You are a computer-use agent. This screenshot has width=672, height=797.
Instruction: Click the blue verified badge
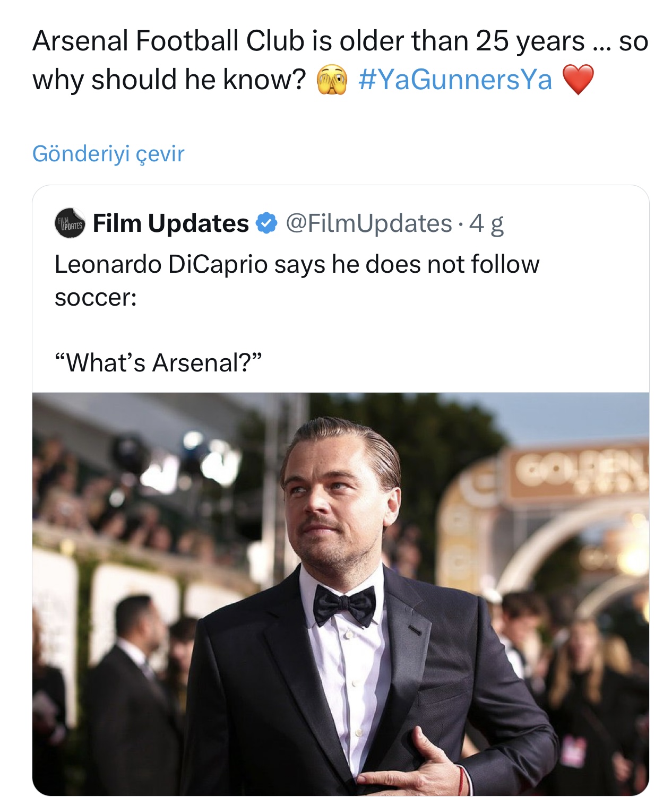point(267,223)
